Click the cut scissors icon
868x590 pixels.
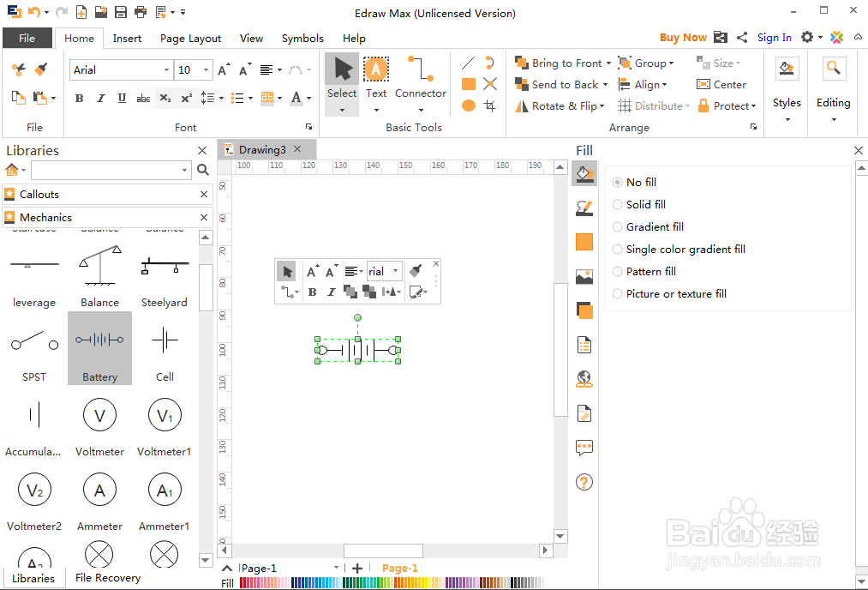(x=19, y=69)
